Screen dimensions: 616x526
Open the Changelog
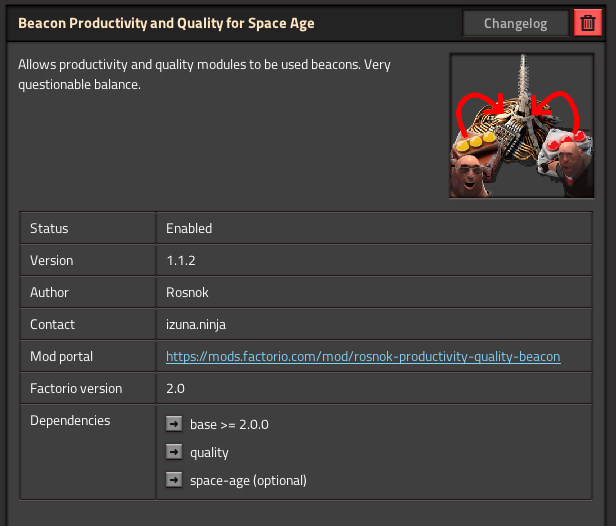click(x=515, y=23)
